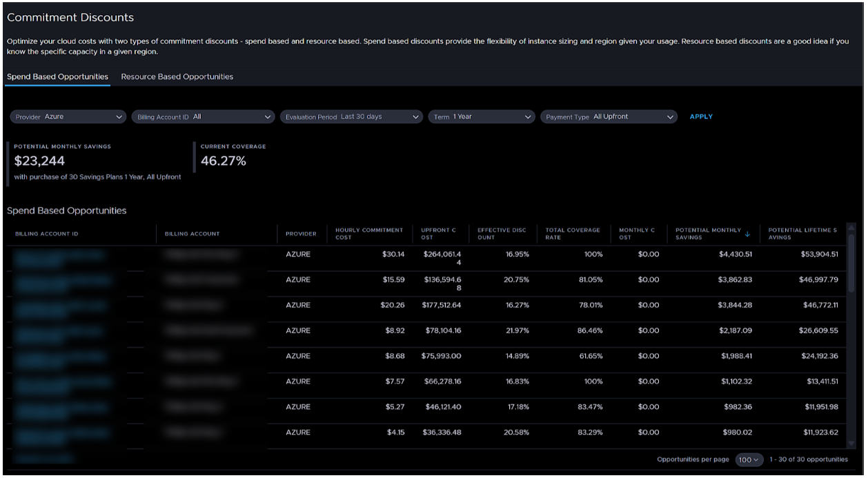Open the Payment Type All Upfront dropdown
Screen dimensions: 868x478
point(609,117)
